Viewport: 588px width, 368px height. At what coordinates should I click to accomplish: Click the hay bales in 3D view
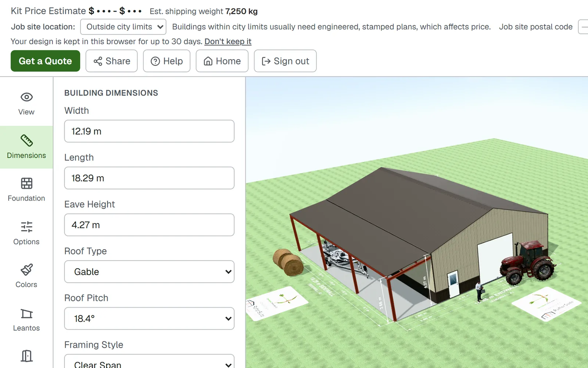click(x=288, y=262)
